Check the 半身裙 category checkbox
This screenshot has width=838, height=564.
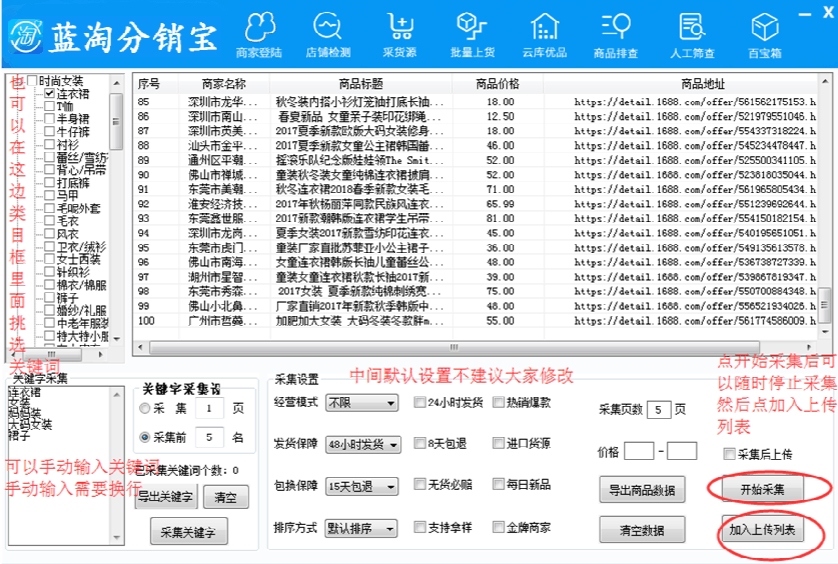pyautogui.click(x=50, y=119)
